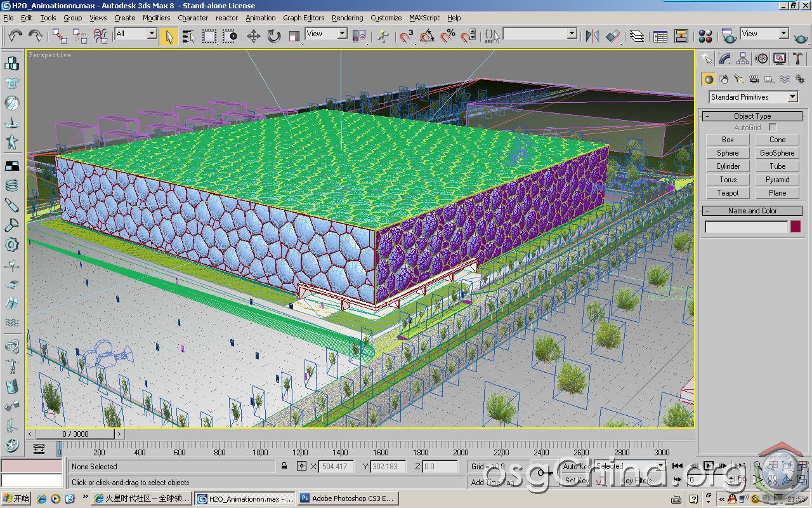Screen dimensions: 812x508
Task: Toggle the Spinner Snap magnet
Action: click(468, 36)
